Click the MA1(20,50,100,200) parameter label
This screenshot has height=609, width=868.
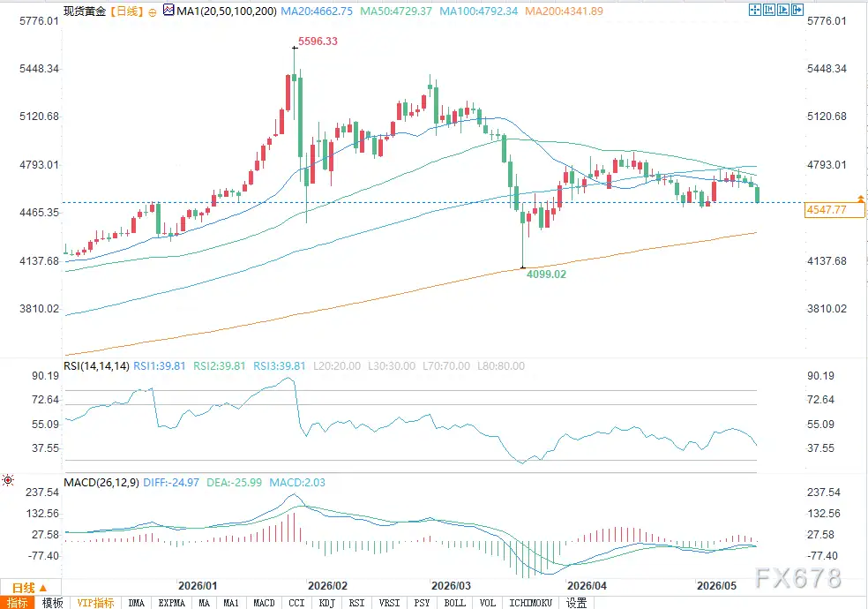tap(227, 11)
